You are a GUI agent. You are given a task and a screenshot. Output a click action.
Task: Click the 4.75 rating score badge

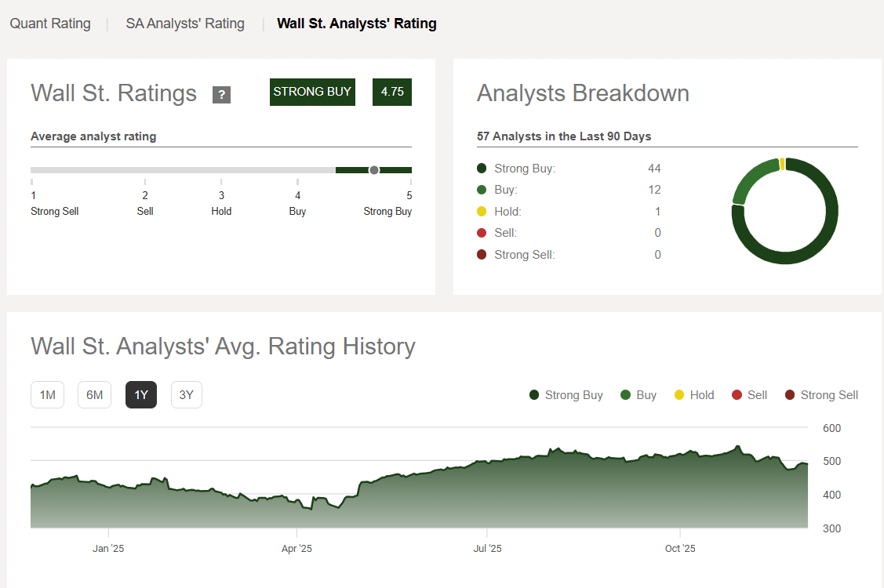[392, 92]
